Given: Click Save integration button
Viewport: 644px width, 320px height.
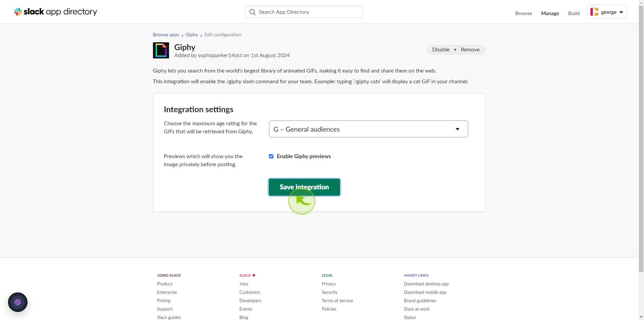Looking at the screenshot, I should (x=304, y=187).
